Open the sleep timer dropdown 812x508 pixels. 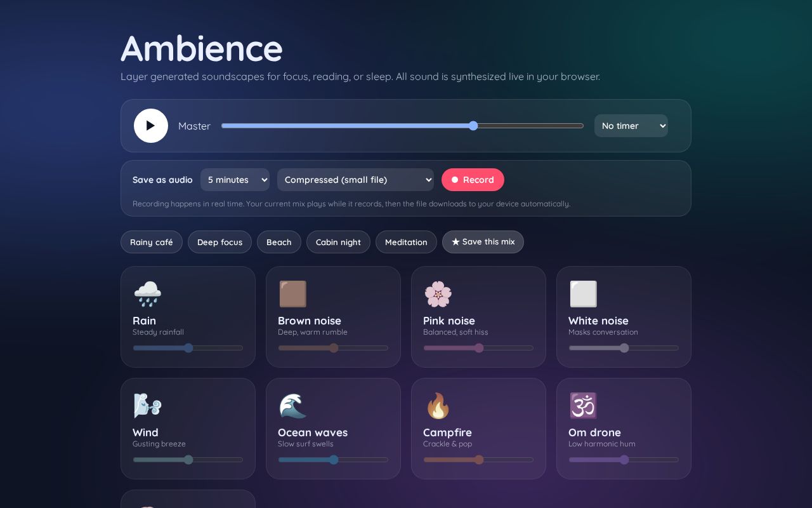coord(631,126)
